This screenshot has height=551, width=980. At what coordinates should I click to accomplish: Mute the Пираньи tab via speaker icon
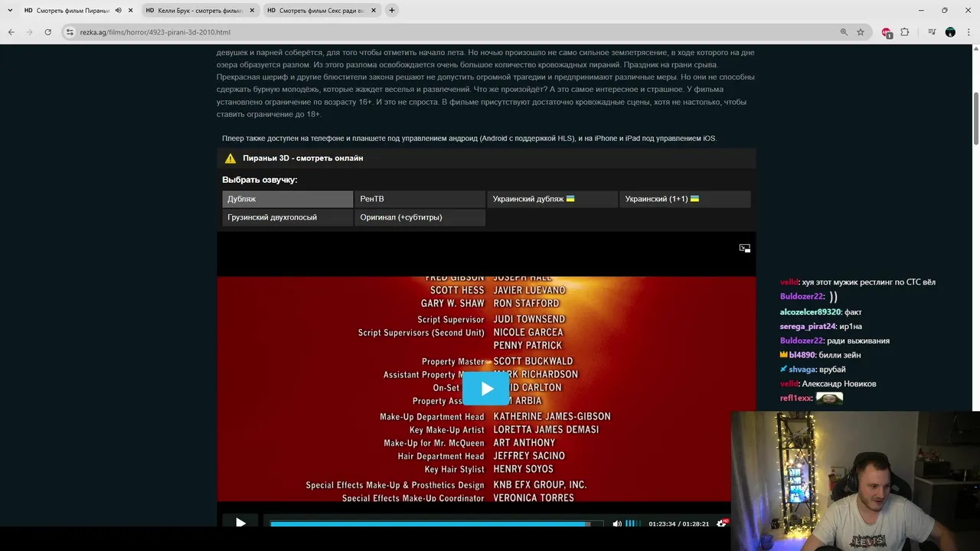[119, 11]
